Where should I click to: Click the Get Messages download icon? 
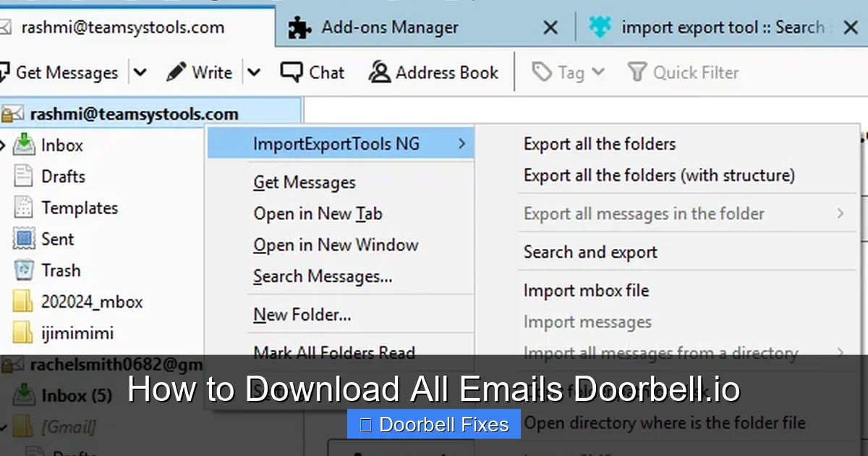[4, 72]
